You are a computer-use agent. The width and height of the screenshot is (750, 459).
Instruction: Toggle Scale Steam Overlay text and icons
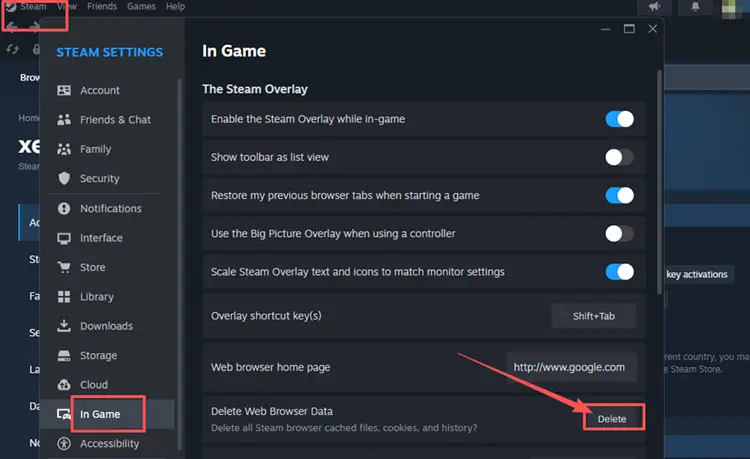pyautogui.click(x=619, y=272)
